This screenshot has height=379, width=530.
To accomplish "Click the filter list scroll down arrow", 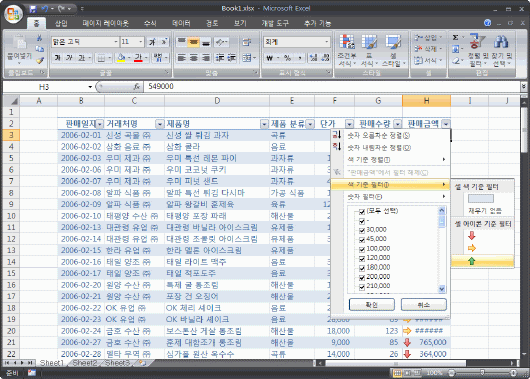I will pyautogui.click(x=442, y=289).
